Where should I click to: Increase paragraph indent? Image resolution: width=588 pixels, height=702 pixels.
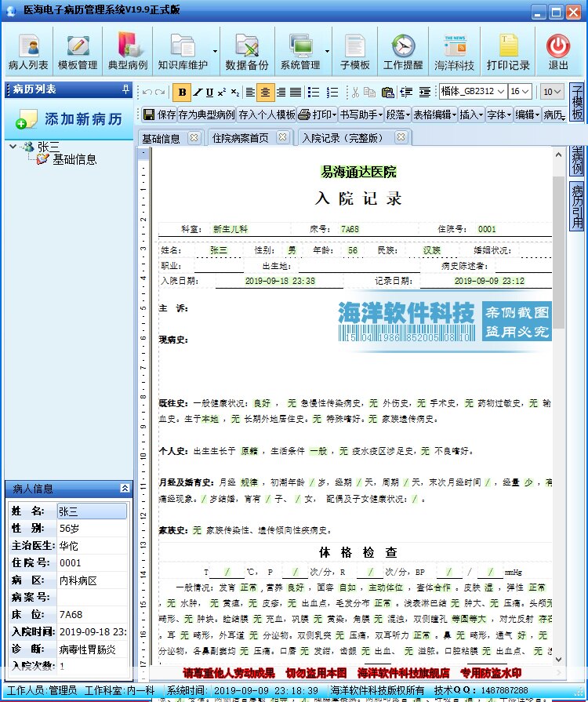[x=425, y=93]
